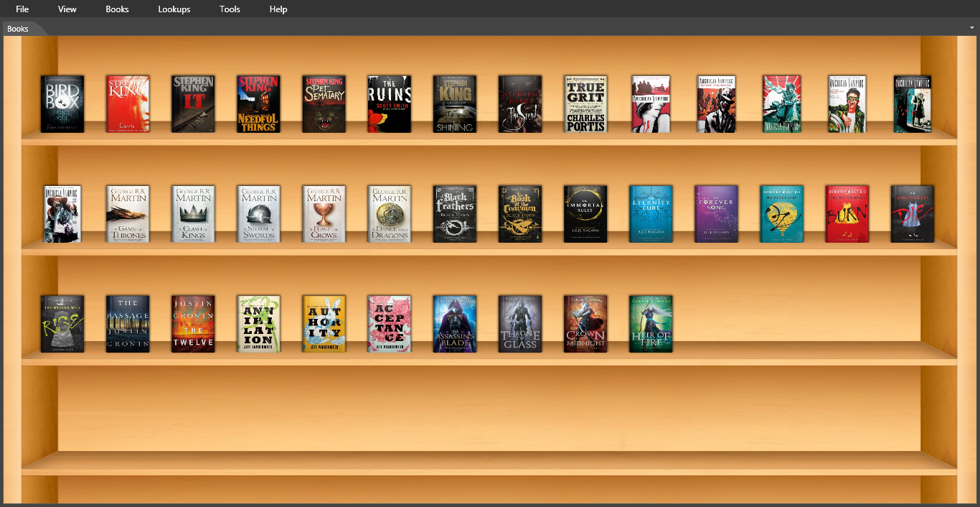The height and width of the screenshot is (507, 980).
Task: Select the Bird Box book cover
Action: (x=62, y=104)
